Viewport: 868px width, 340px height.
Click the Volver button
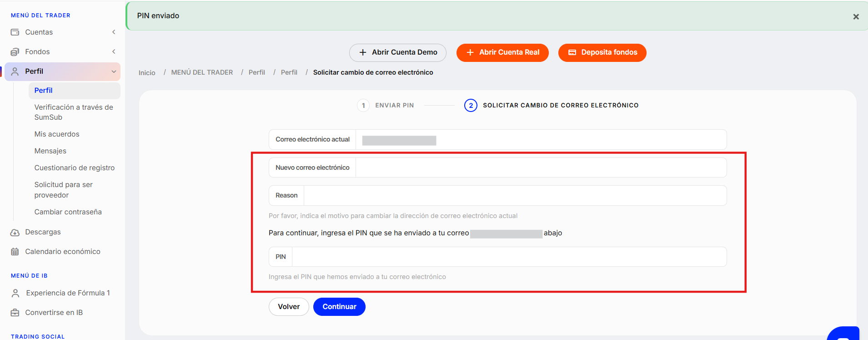(x=289, y=307)
